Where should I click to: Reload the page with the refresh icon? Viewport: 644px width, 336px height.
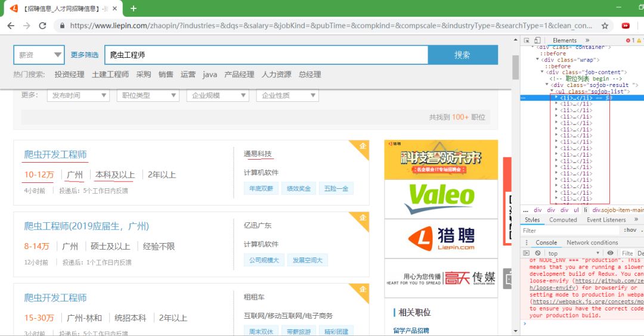[x=42, y=26]
